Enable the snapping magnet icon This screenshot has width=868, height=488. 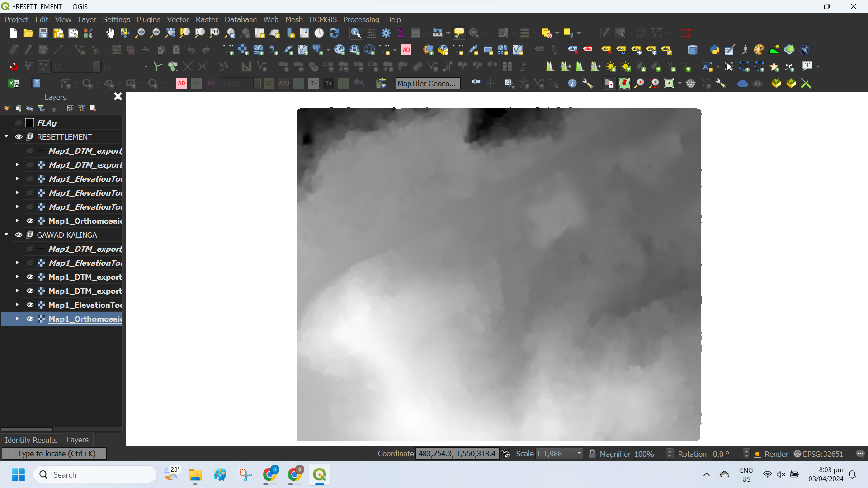point(14,67)
